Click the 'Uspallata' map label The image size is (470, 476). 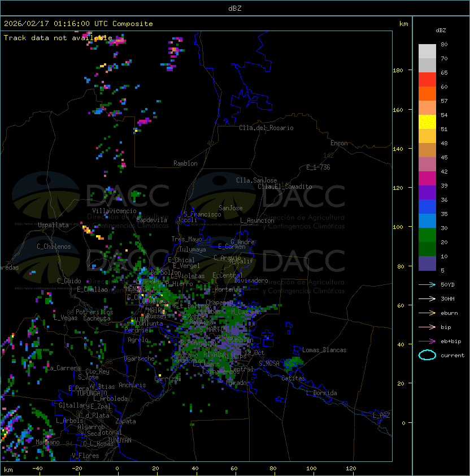[53, 225]
